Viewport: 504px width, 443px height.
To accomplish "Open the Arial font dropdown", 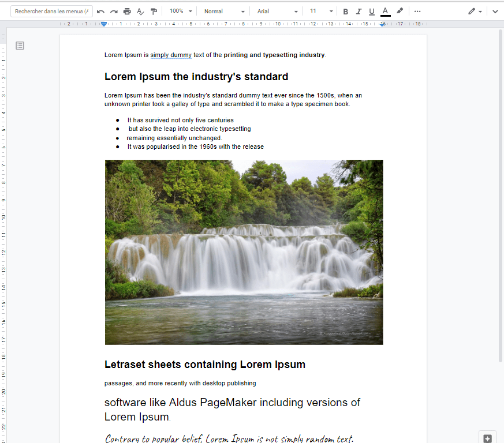I will click(x=276, y=10).
